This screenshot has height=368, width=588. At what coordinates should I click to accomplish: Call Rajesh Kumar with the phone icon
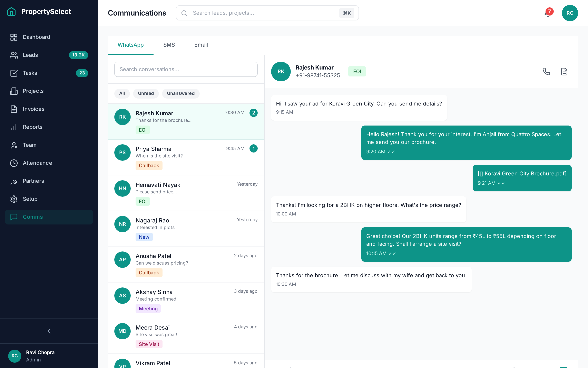point(546,72)
